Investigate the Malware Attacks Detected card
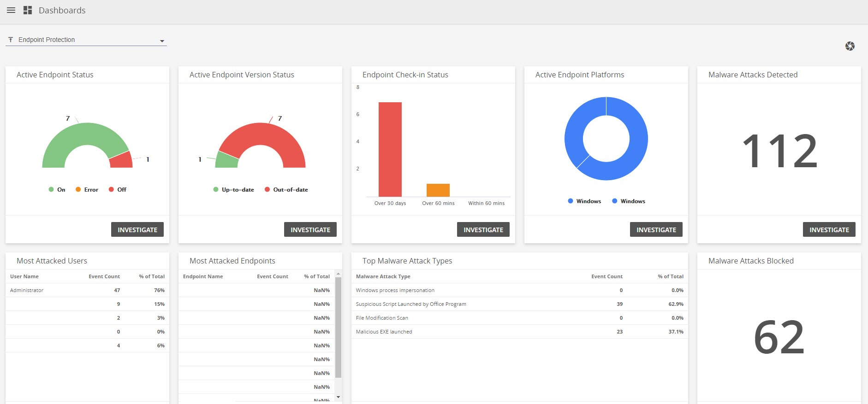 coord(829,229)
